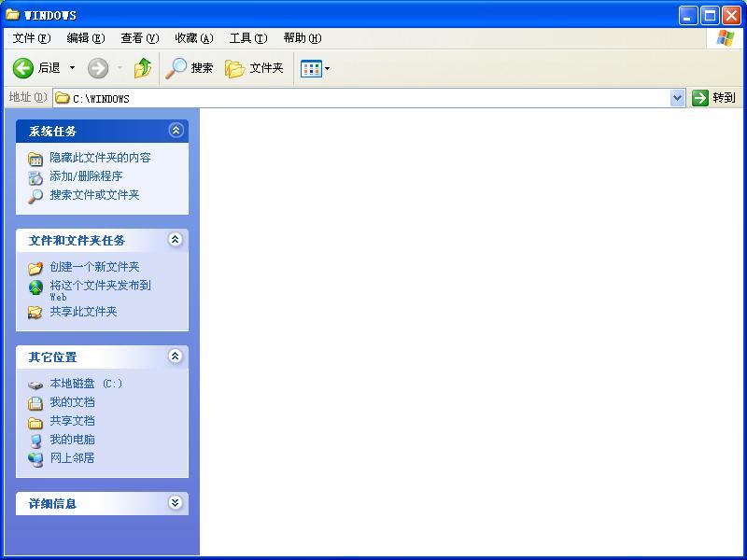Screen dimensions: 747x560
Task: Click the network icon beside 网上邻居
Action: point(35,459)
